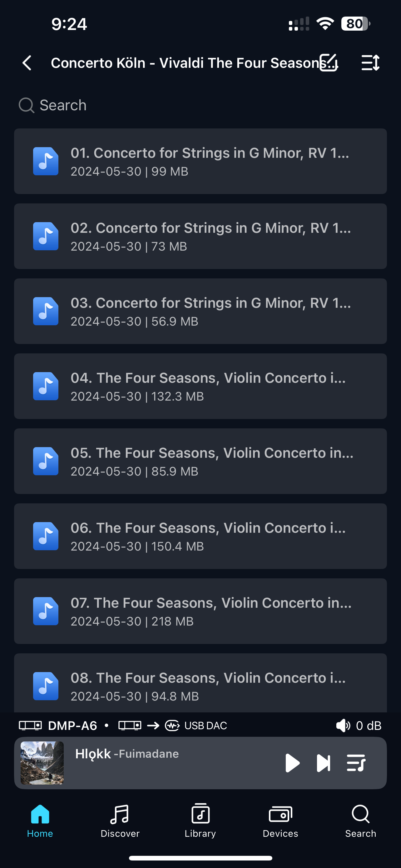The height and width of the screenshot is (868, 401).
Task: Play track 01 Concerto for Strings
Action: [210, 161]
